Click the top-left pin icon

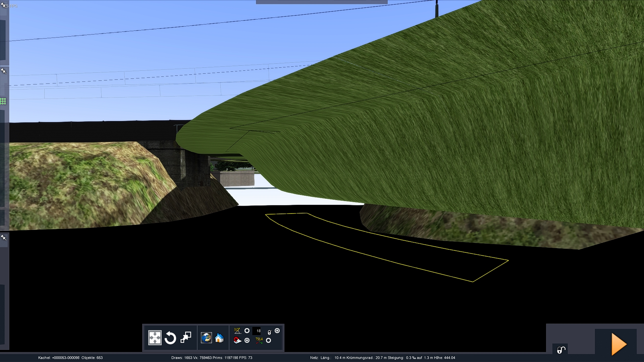4,6
